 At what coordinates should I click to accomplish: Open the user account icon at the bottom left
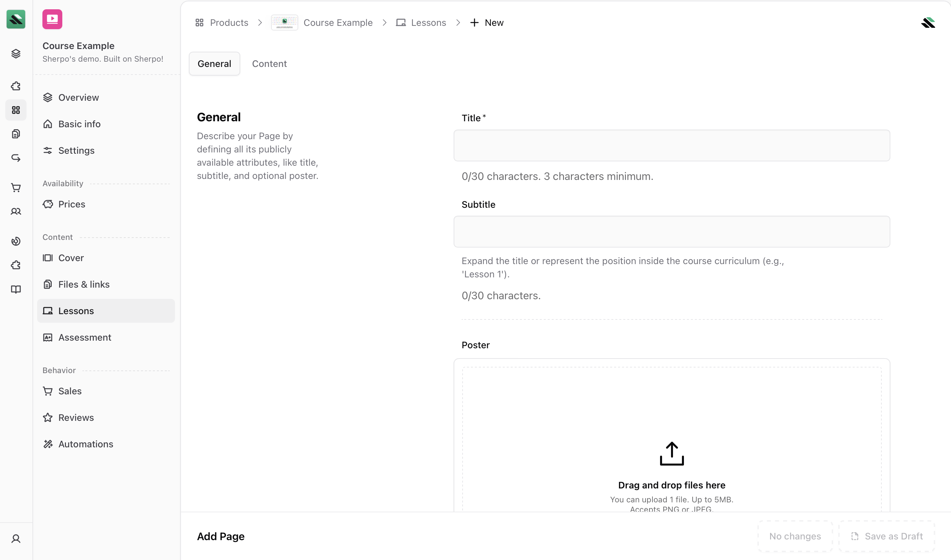16,538
